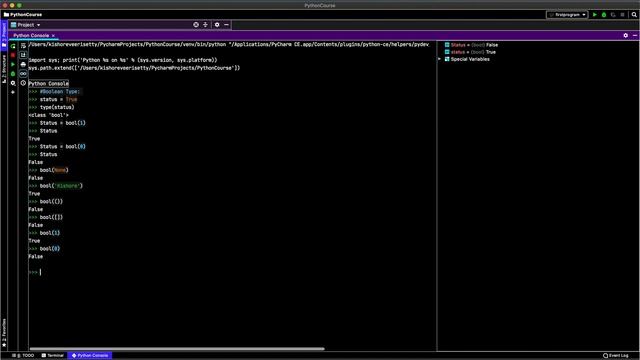
Task: Select Special Variables tree row
Action: click(x=467, y=59)
